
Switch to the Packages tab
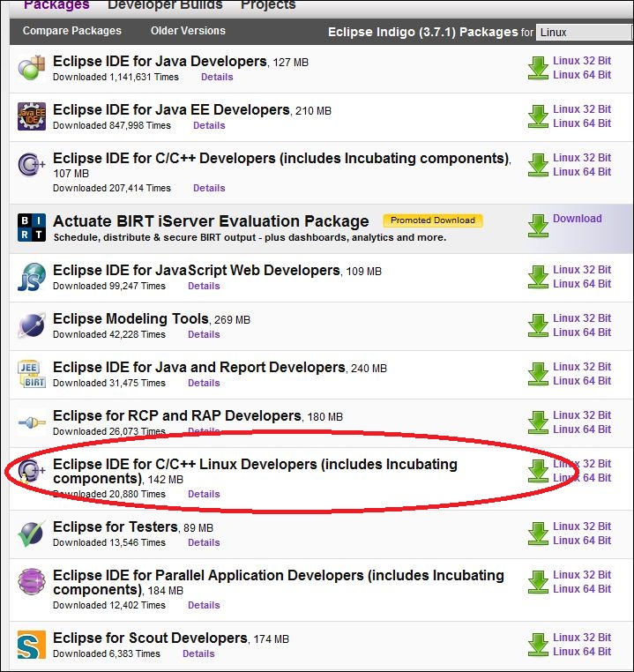coord(56,5)
